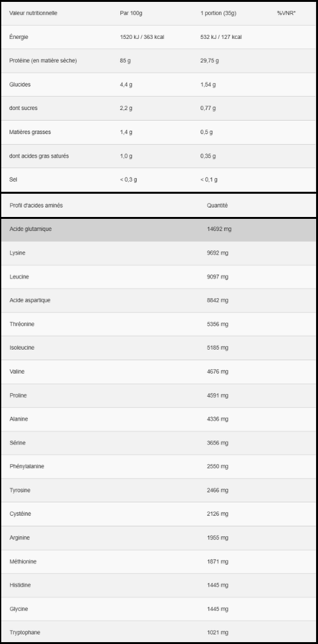Viewport: 318px width, 644px height.
Task: Select the Quantité column header
Action: click(217, 206)
